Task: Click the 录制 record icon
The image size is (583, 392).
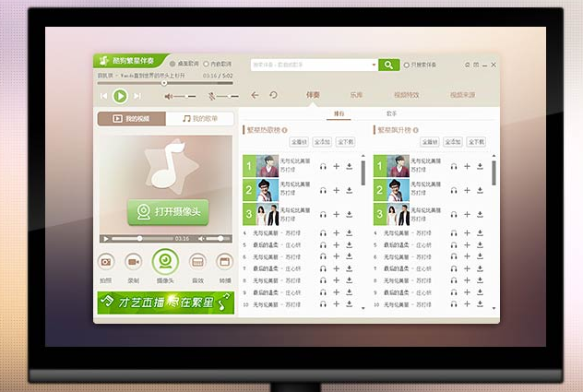Action: click(135, 262)
